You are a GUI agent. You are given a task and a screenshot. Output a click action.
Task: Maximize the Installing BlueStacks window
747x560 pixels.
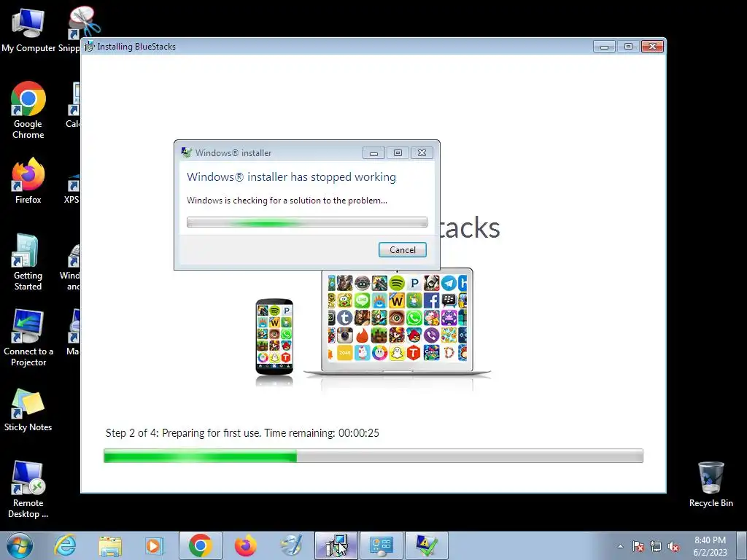[x=628, y=46]
